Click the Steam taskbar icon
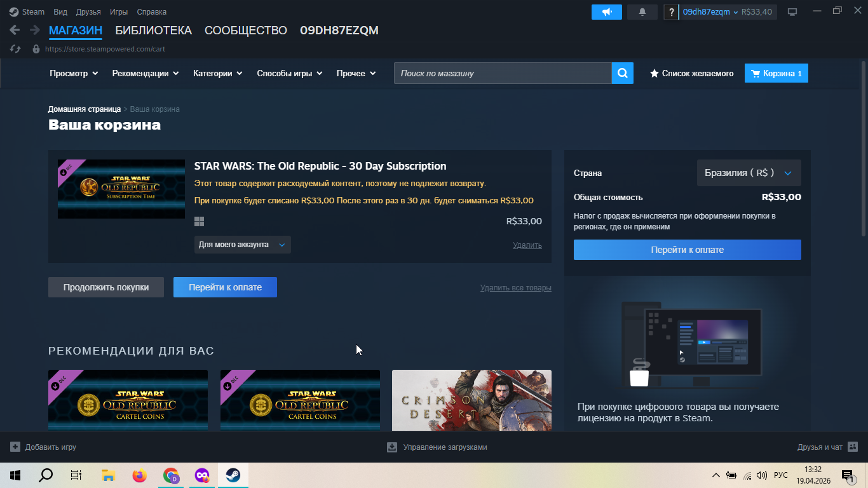Viewport: 868px width, 488px height. pyautogui.click(x=233, y=475)
